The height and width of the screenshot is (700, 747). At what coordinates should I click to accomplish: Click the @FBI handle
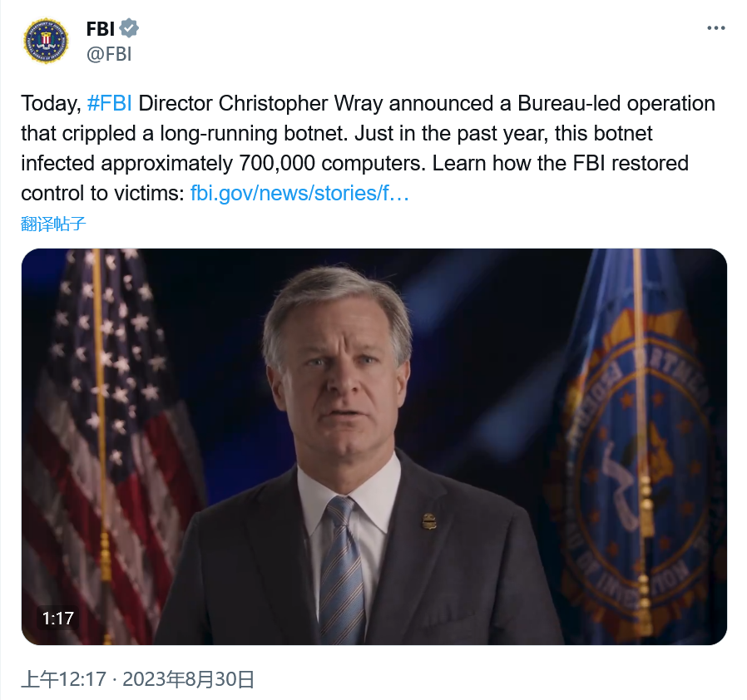109,55
